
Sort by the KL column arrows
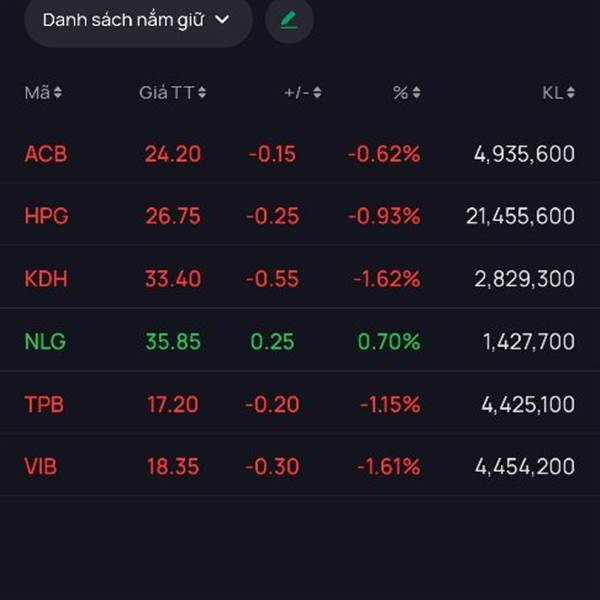(570, 93)
